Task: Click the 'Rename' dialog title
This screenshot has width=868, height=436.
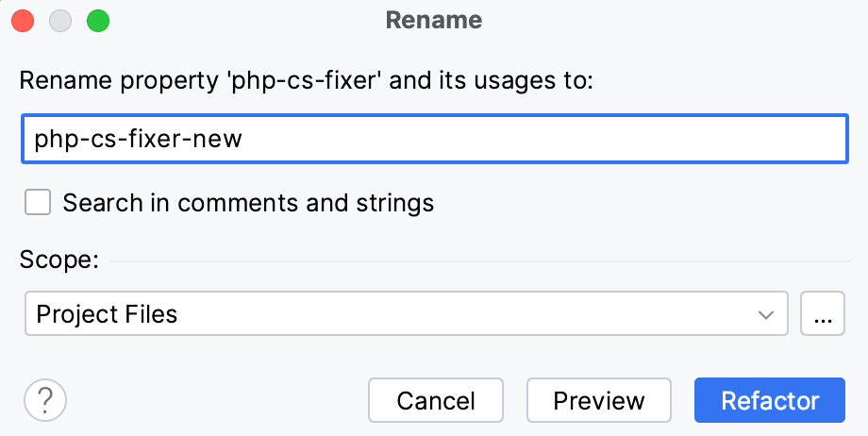Action: [x=434, y=20]
